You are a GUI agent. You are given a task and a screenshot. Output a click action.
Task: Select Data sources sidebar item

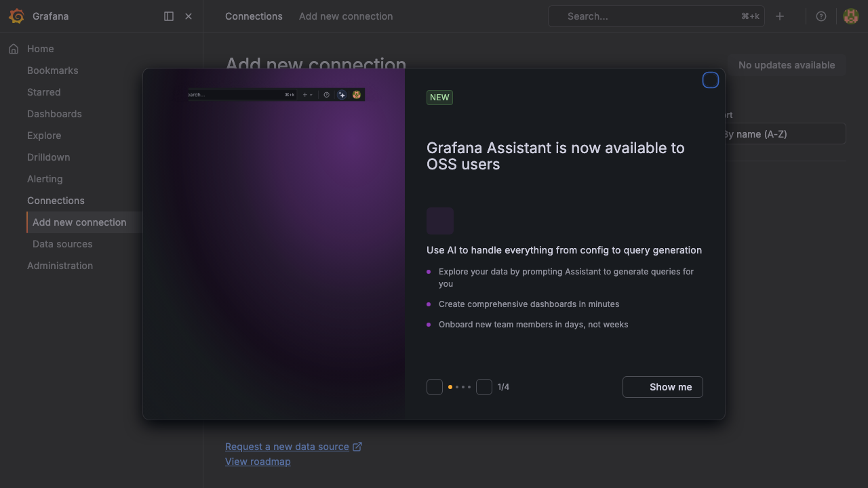click(62, 244)
